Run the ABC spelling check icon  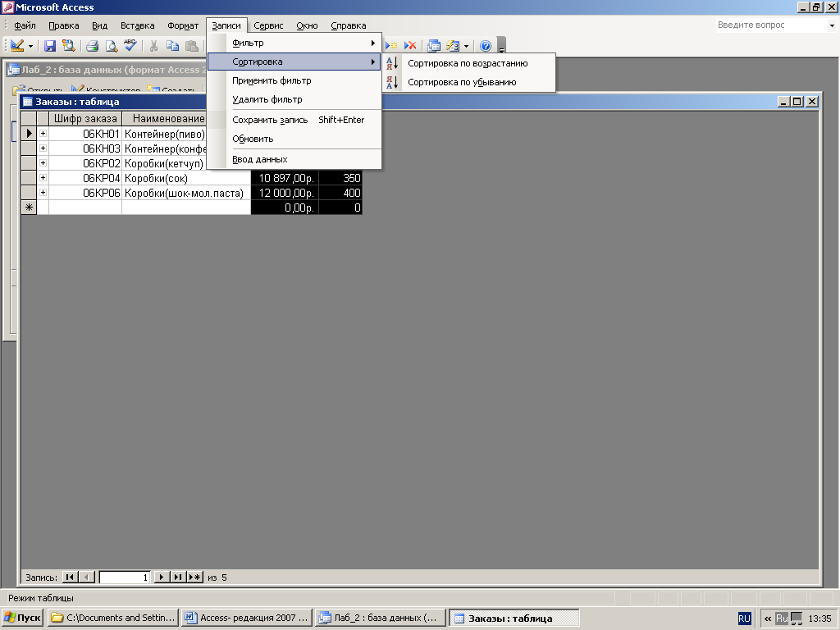point(130,45)
